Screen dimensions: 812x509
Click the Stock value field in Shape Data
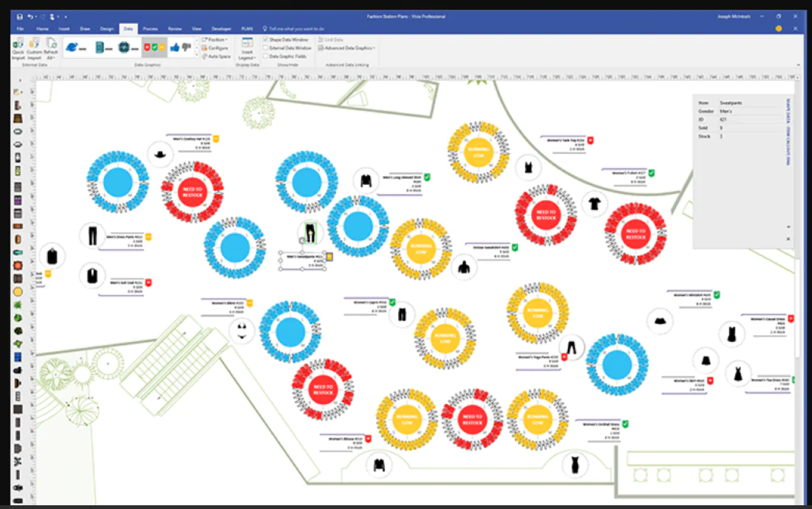point(752,135)
